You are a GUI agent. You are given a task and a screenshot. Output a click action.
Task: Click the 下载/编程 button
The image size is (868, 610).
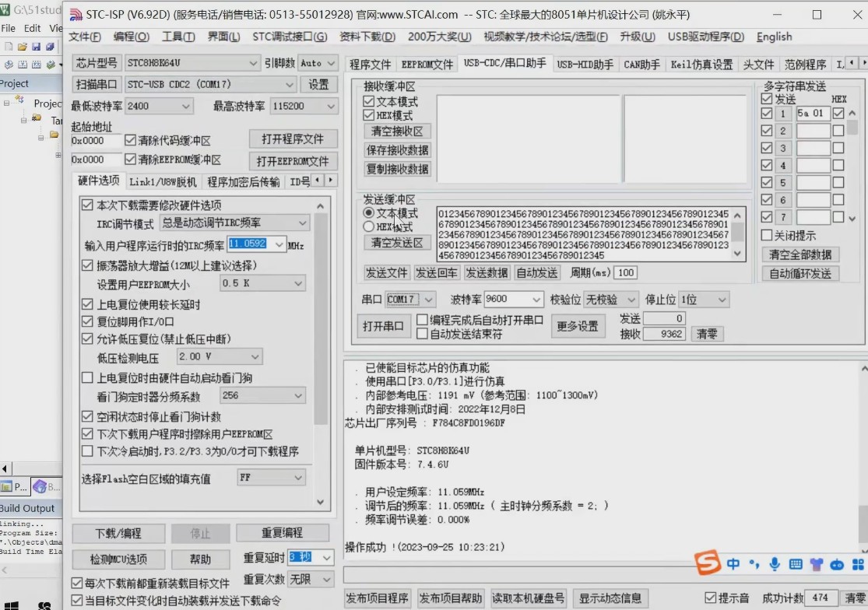click(x=118, y=533)
